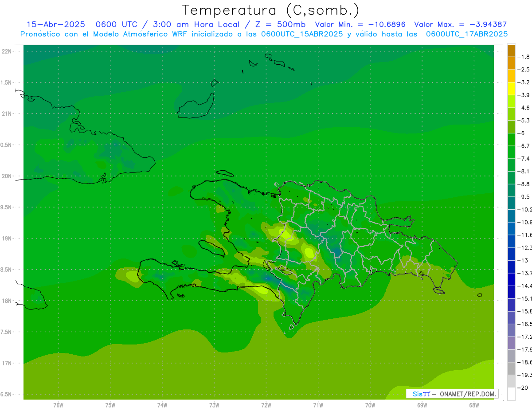Click the '21N' latitude label
Screen dimensions: 532x411
pos(7,114)
